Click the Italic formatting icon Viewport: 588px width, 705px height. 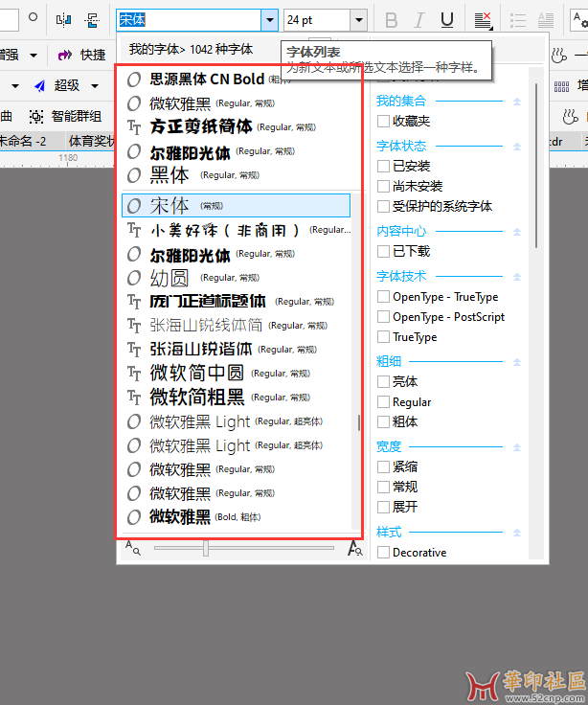pyautogui.click(x=418, y=20)
